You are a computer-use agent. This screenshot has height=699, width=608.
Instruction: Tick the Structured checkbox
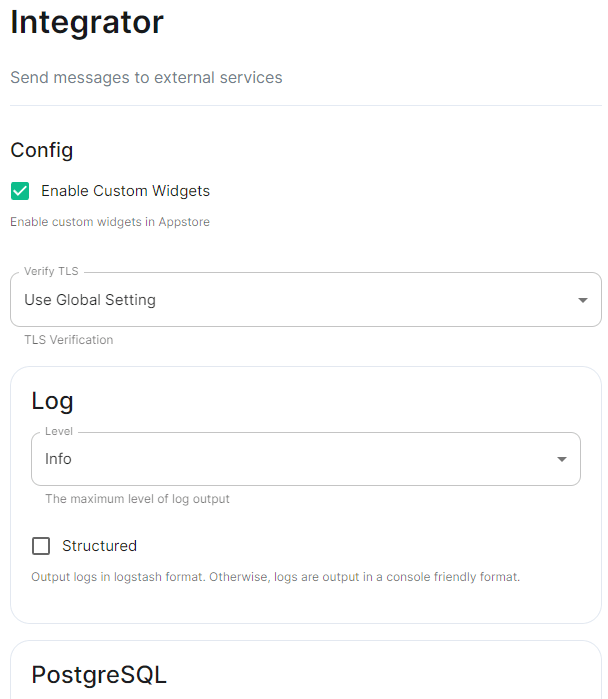pos(41,546)
